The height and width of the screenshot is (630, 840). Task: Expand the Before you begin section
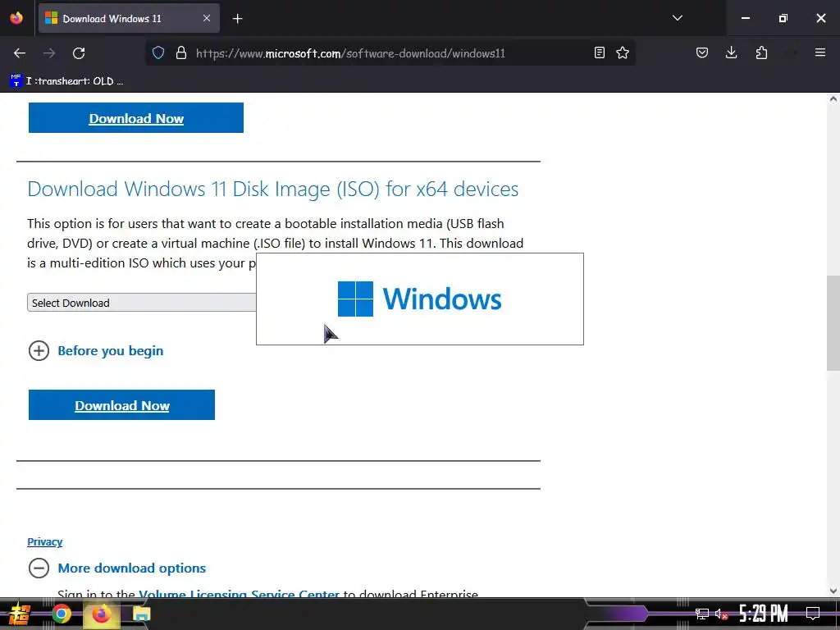(x=95, y=351)
